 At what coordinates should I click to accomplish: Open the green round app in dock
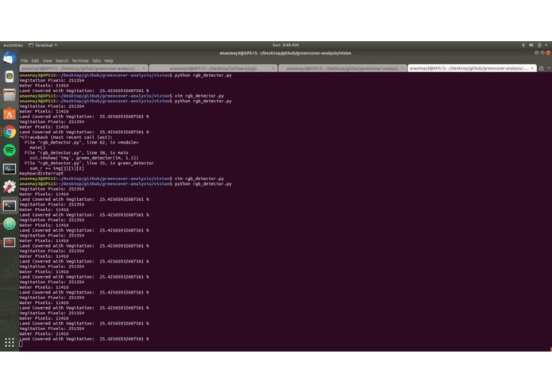coord(10,224)
